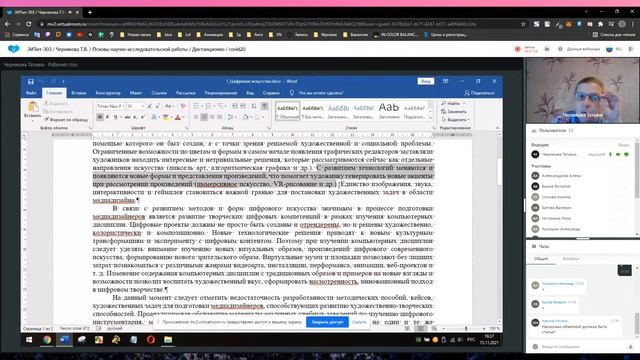The image size is (640, 360).
Task: Select center alignment
Action: click(x=204, y=117)
